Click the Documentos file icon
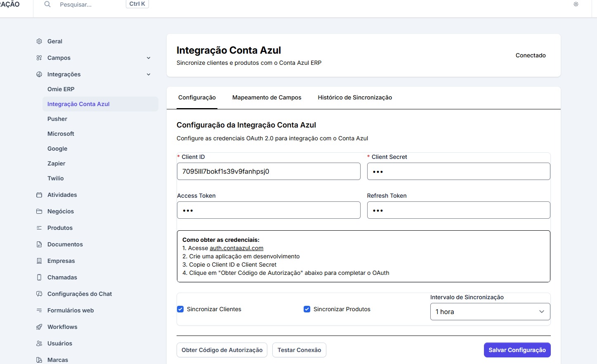This screenshot has width=597, height=364. point(39,244)
